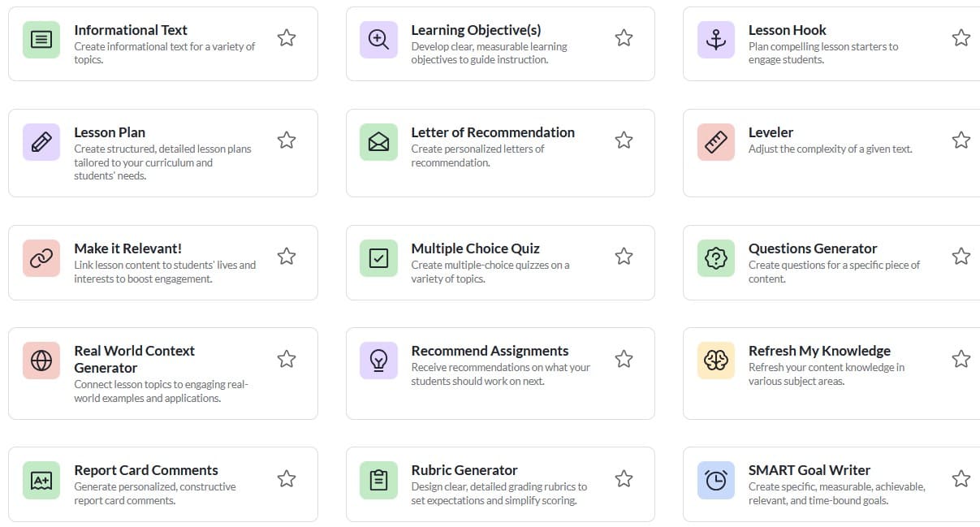Image resolution: width=980 pixels, height=527 pixels.
Task: Click the Letter of Recommendation envelope icon
Action: point(378,142)
